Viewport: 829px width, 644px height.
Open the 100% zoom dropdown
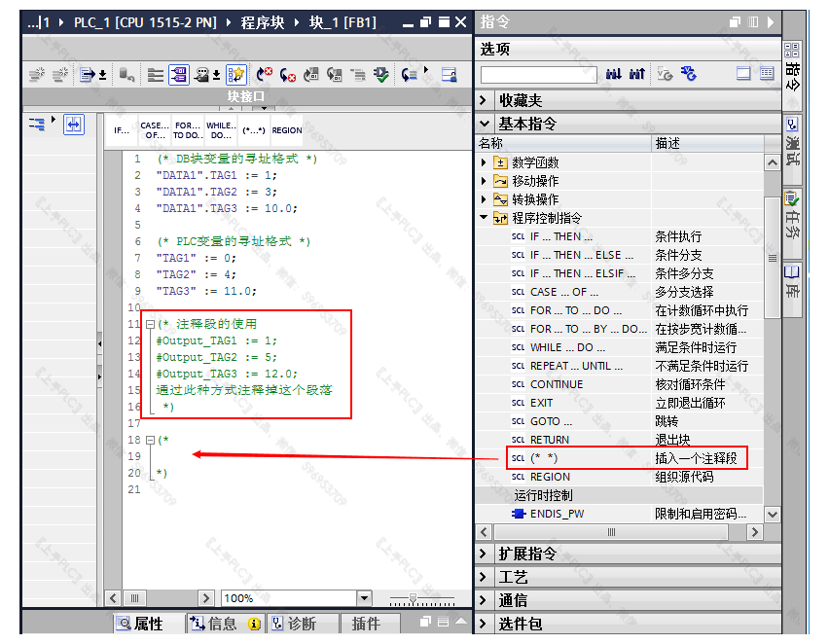click(x=364, y=598)
